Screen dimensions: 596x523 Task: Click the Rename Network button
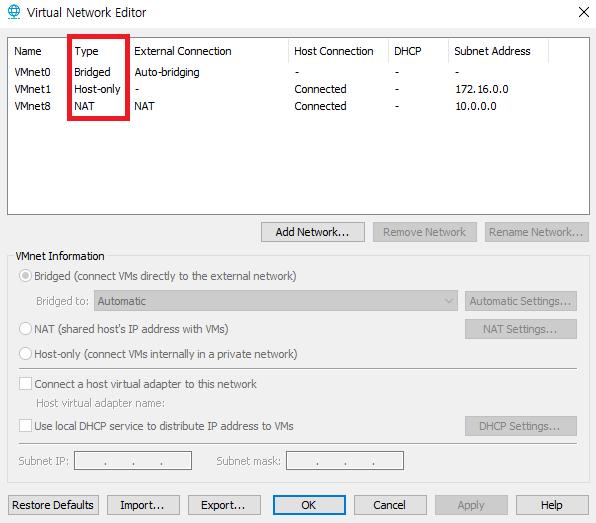tap(536, 232)
